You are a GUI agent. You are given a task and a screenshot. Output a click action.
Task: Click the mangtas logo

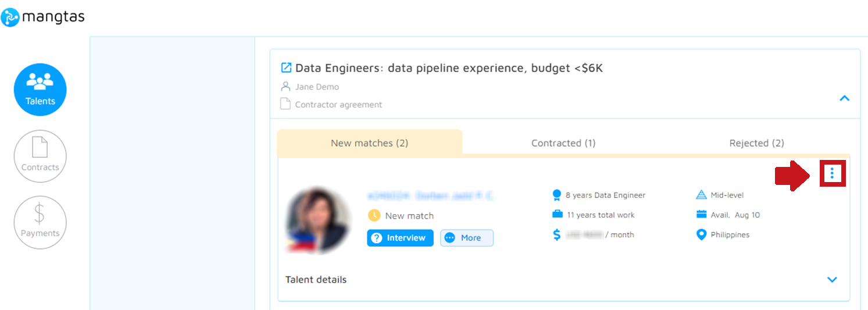(43, 17)
